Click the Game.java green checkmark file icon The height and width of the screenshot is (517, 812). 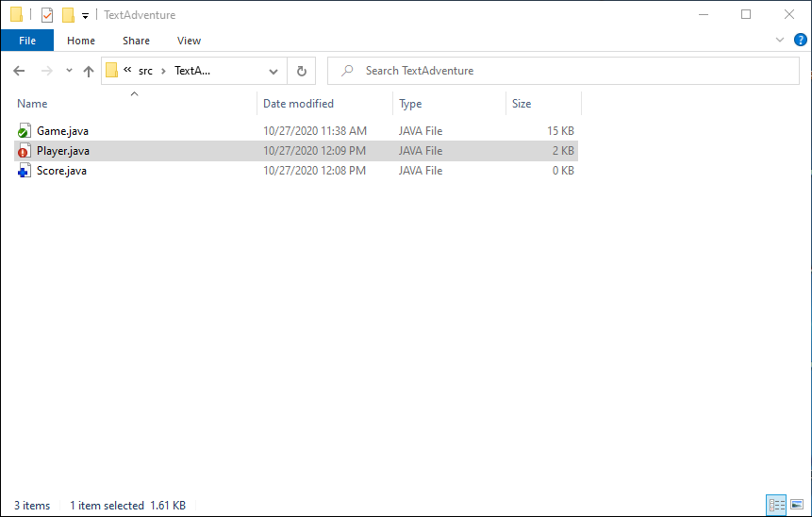pos(25,131)
